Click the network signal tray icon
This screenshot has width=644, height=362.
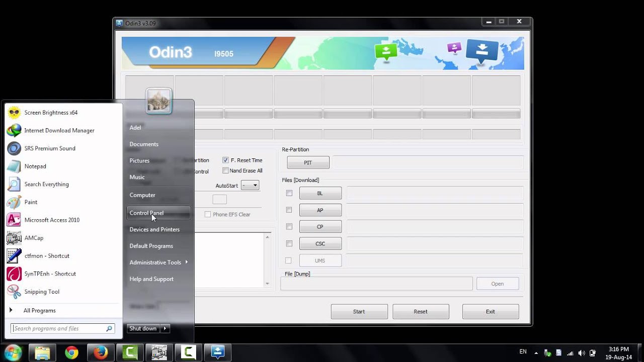click(570, 353)
